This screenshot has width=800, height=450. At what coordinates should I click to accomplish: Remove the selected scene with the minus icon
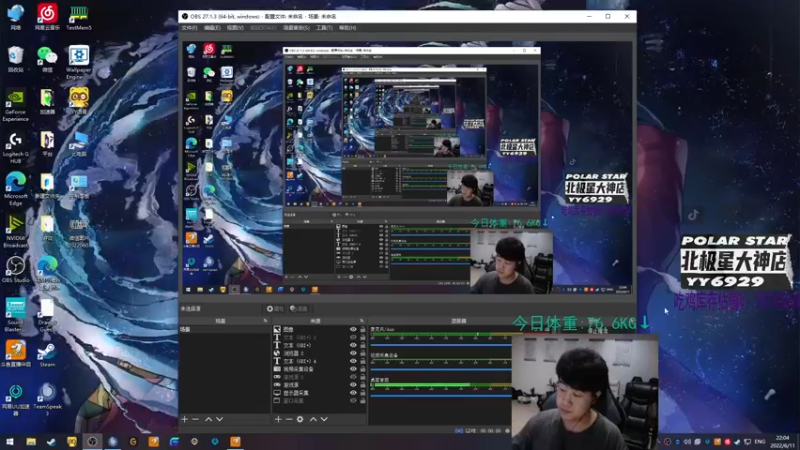[195, 419]
